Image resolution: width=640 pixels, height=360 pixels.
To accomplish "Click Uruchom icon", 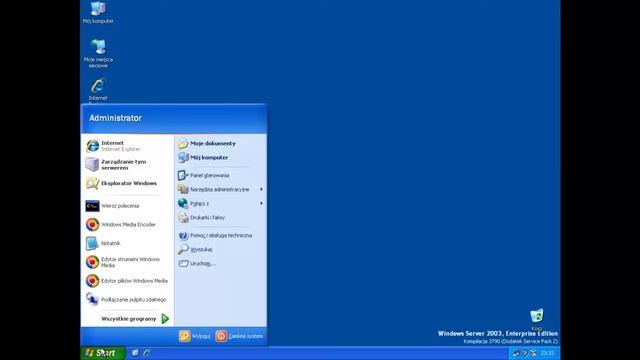I will point(183,264).
